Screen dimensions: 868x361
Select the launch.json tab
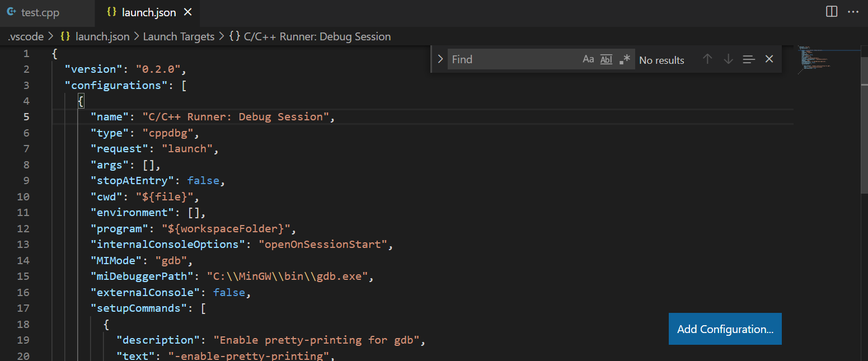[148, 12]
